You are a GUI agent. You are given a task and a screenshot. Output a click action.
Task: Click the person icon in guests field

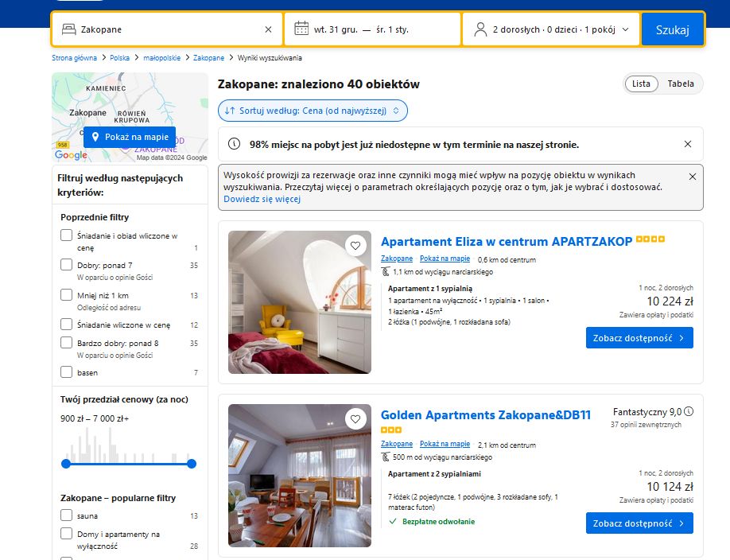480,29
